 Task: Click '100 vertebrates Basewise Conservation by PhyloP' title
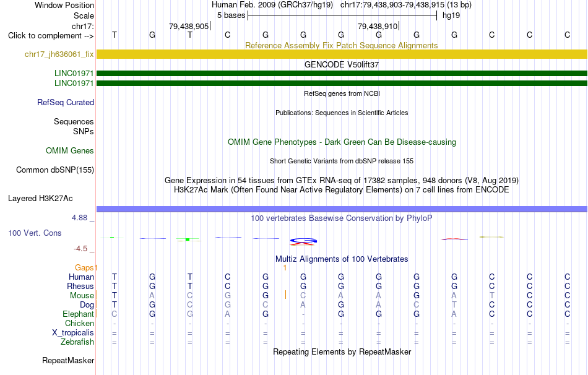[342, 218]
